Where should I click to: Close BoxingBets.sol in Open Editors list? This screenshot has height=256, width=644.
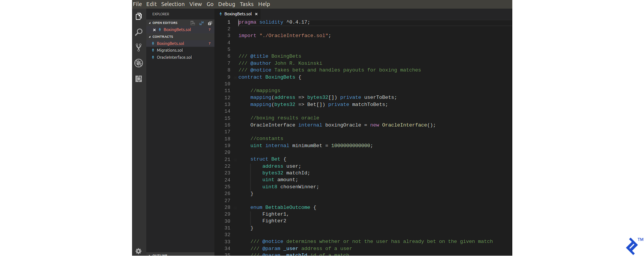(154, 30)
